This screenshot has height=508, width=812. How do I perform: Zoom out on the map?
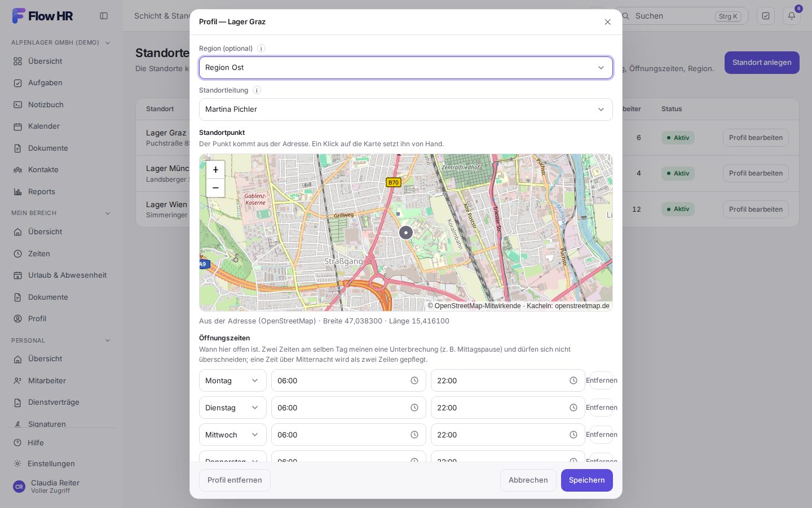215,188
